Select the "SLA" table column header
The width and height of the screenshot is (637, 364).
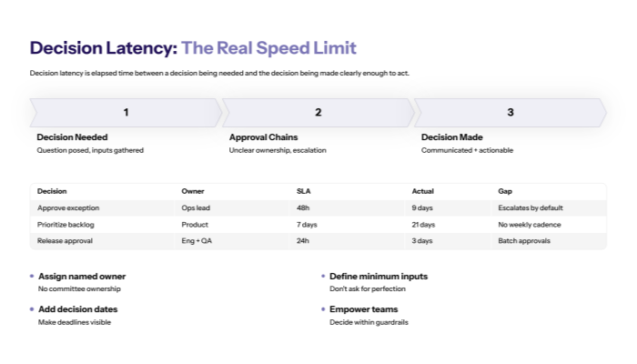304,191
